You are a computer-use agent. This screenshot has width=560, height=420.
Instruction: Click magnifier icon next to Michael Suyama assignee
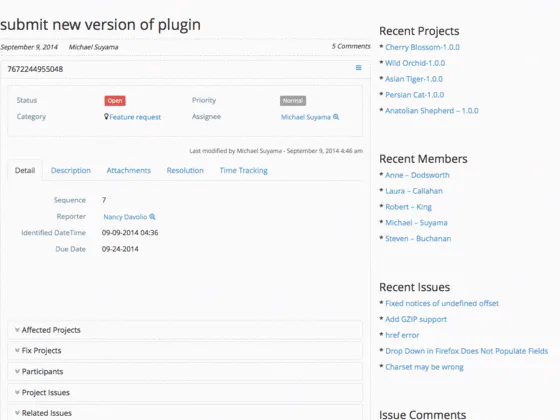(x=336, y=117)
